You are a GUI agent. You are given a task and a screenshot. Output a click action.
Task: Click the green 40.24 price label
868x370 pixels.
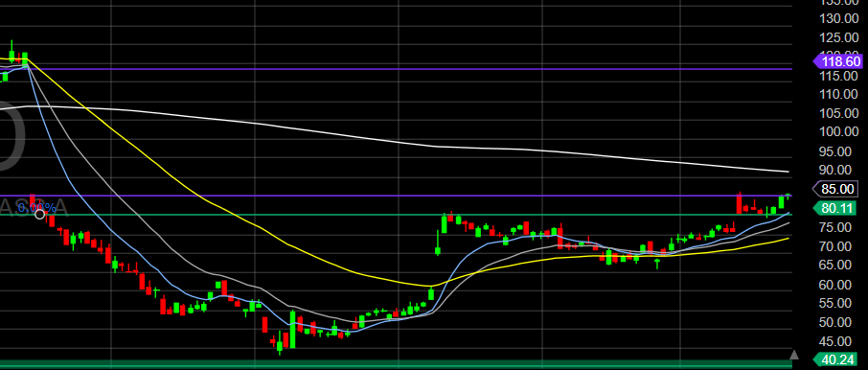tap(835, 360)
